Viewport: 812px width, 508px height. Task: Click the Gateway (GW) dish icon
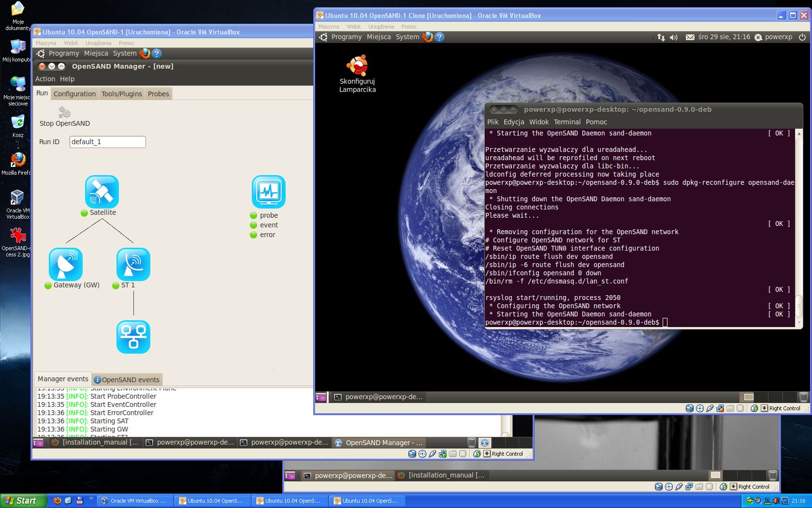coord(66,264)
